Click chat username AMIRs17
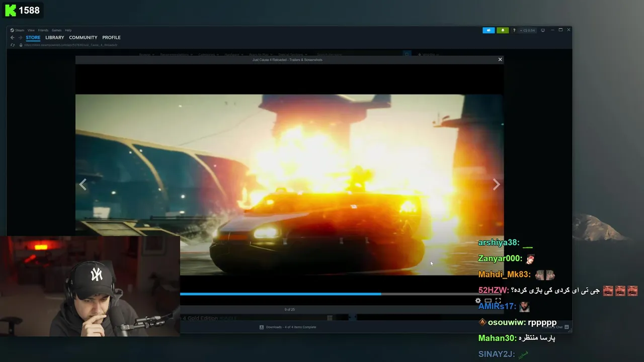The height and width of the screenshot is (362, 644). [x=497, y=306]
